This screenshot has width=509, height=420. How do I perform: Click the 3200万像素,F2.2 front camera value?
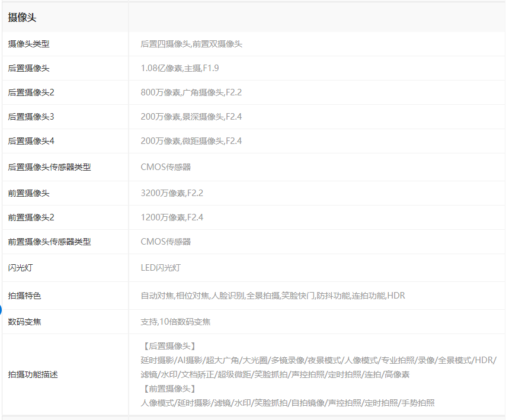pyautogui.click(x=172, y=193)
